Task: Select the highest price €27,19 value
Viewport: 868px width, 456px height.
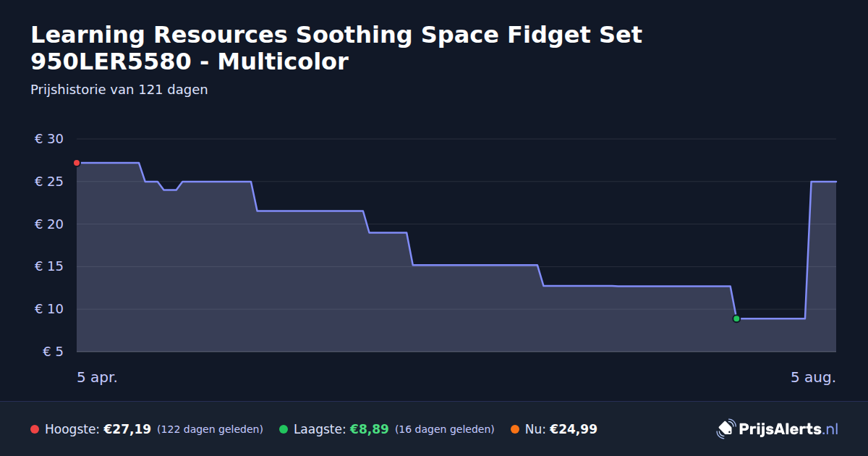Action: pyautogui.click(x=127, y=429)
